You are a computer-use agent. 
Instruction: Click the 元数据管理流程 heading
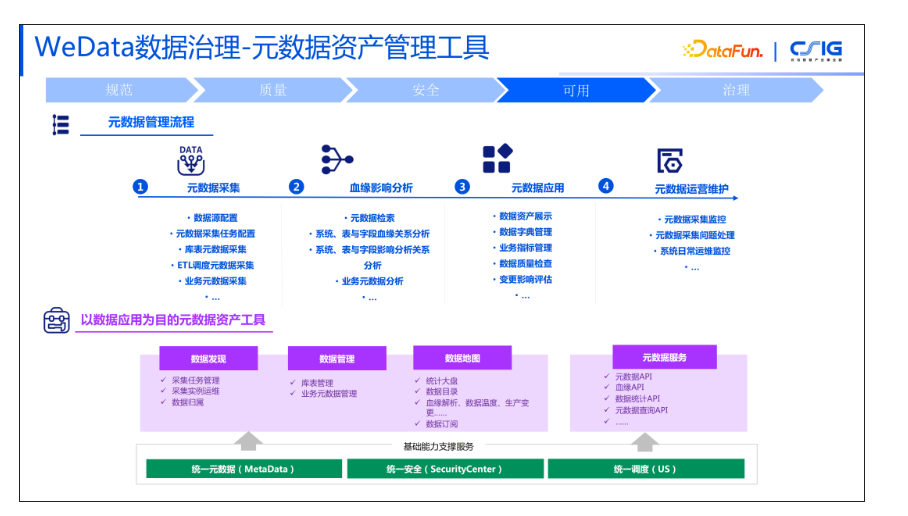151,122
